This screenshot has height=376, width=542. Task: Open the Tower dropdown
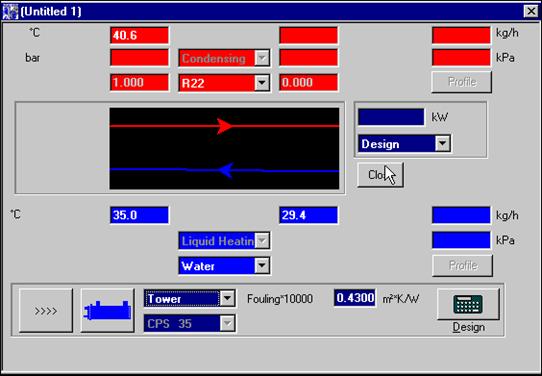[x=227, y=298]
